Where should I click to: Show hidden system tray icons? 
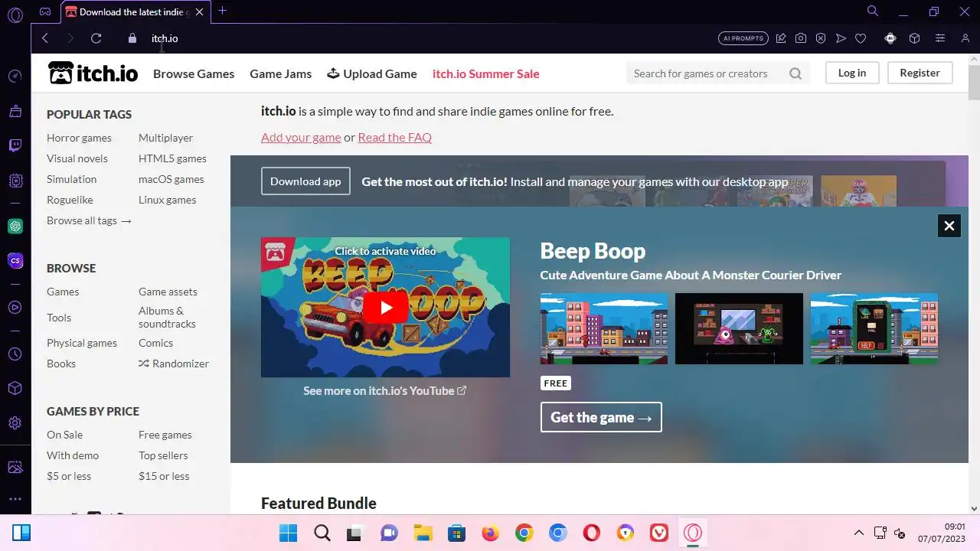pyautogui.click(x=859, y=533)
